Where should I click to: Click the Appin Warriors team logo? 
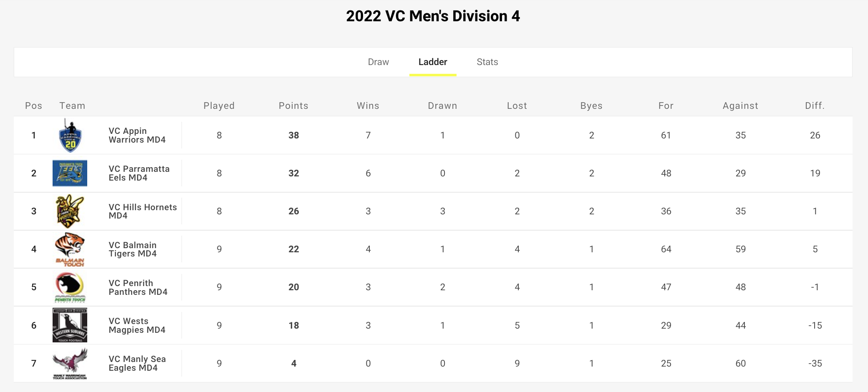(70, 135)
